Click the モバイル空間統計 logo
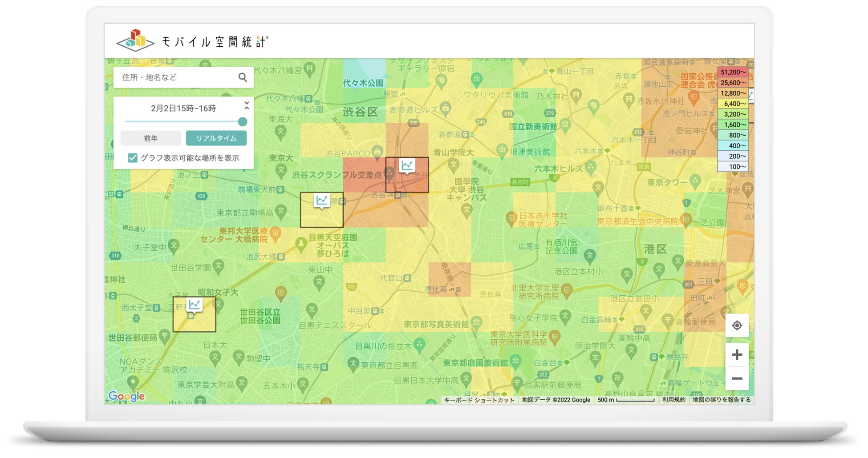 (192, 41)
